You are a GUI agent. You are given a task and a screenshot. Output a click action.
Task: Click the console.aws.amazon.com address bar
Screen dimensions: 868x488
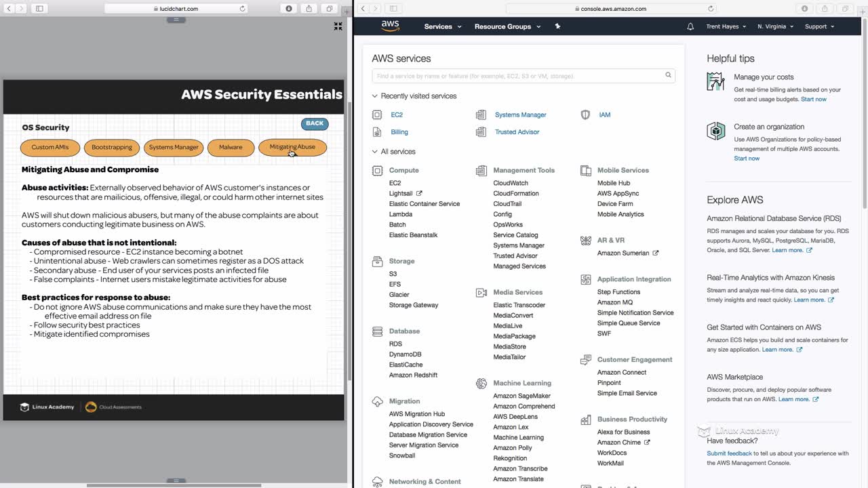(610, 9)
